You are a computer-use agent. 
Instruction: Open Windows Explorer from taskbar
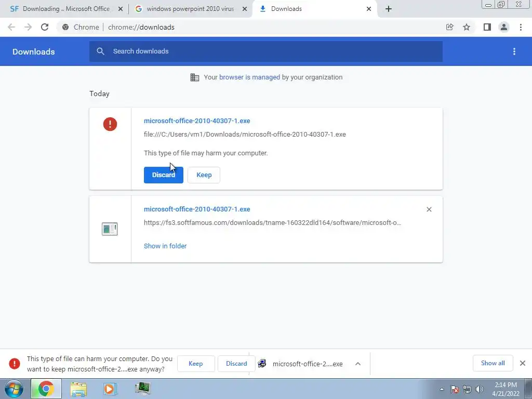click(x=78, y=389)
